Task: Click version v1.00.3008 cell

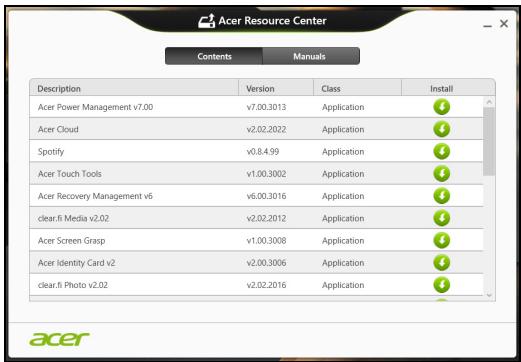Action: (266, 241)
